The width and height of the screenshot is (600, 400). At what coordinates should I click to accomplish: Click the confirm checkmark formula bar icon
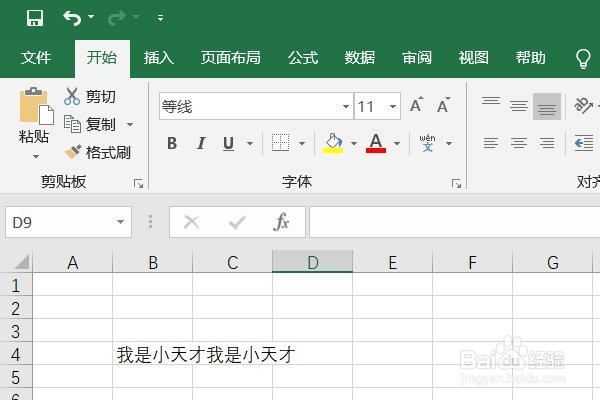(x=237, y=222)
